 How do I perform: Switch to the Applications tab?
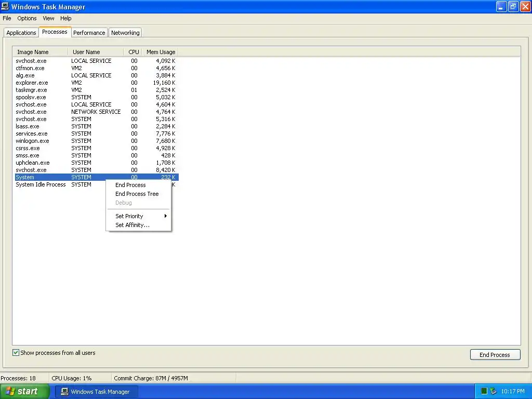[21, 33]
